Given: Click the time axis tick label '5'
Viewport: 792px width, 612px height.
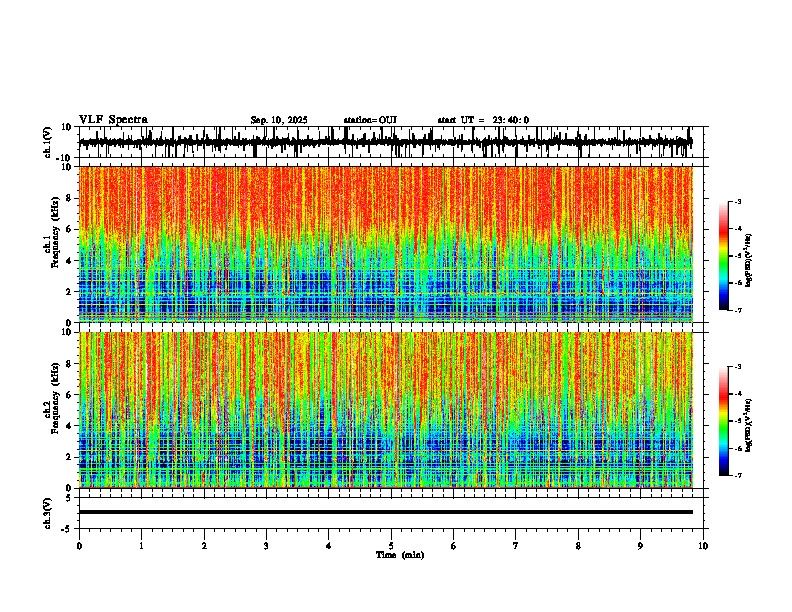Looking at the screenshot, I should [x=391, y=546].
